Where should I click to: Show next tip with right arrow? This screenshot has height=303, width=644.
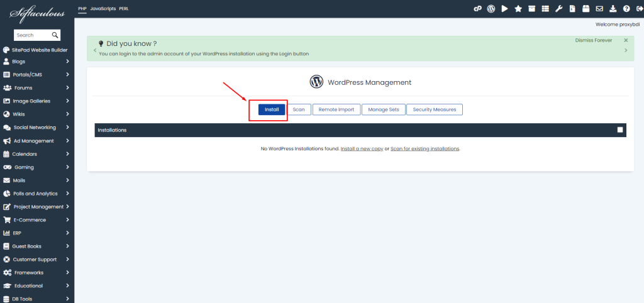(626, 50)
